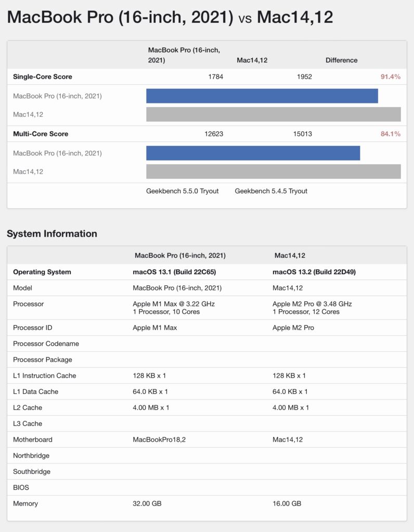Click the single-core value 1784
This screenshot has width=414, height=532.
[x=216, y=77]
